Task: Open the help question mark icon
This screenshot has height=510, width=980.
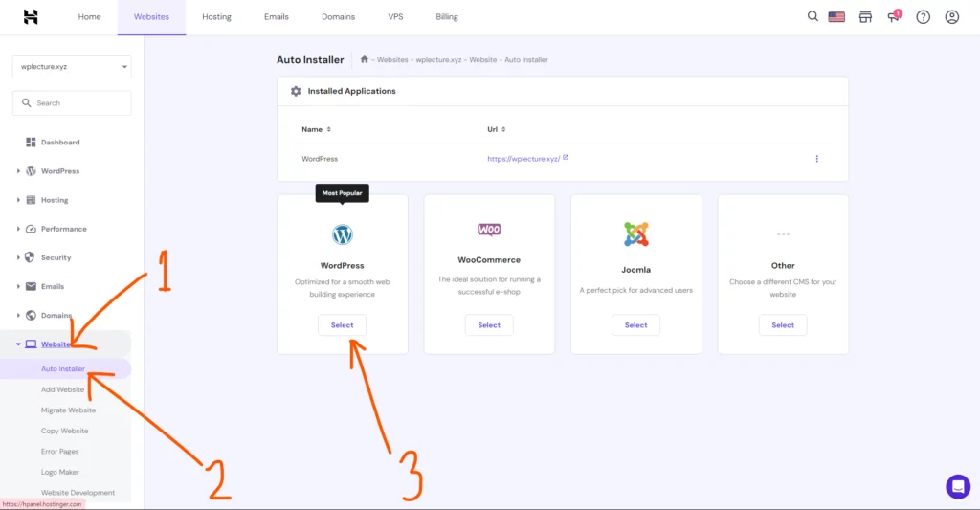Action: tap(924, 17)
